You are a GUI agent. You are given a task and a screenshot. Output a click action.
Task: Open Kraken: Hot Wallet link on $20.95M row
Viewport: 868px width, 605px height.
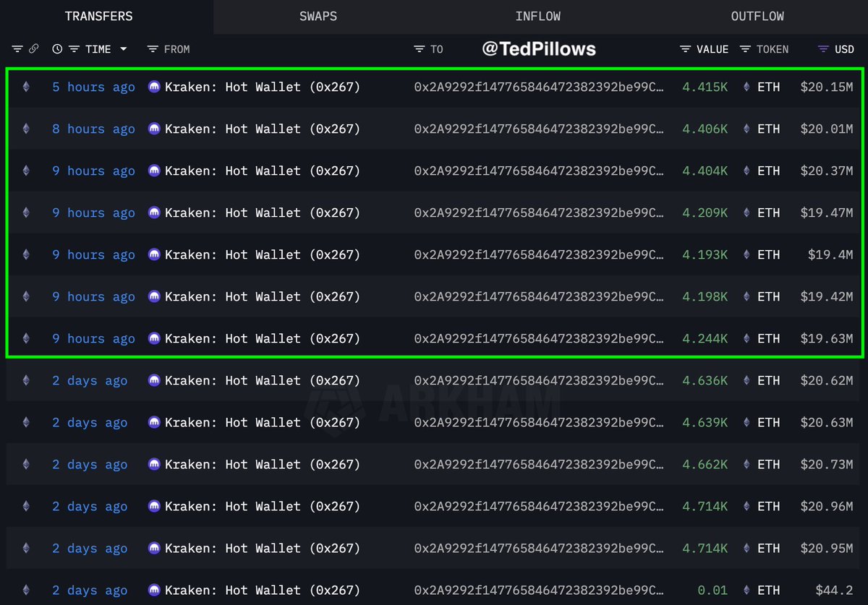tap(263, 548)
